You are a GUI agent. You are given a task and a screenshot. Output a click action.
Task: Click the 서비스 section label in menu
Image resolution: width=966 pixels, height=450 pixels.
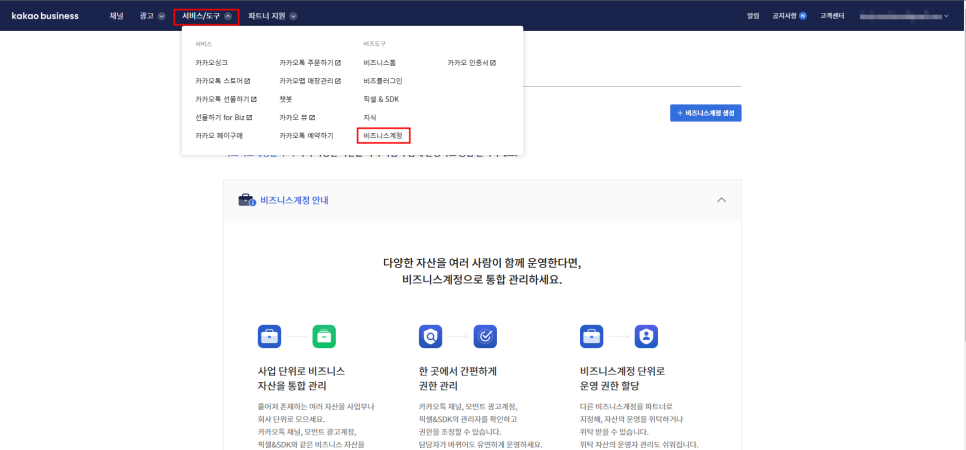tap(203, 44)
